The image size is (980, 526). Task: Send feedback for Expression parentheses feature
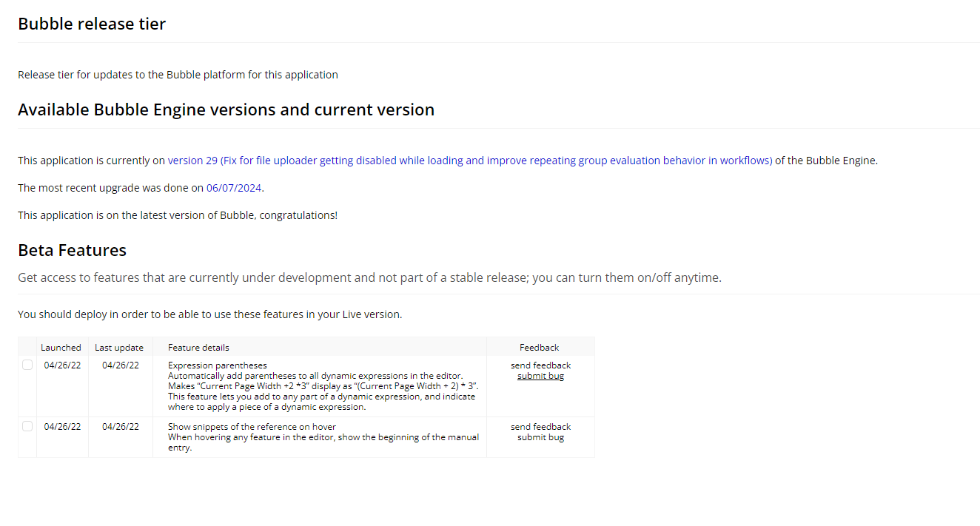click(540, 365)
